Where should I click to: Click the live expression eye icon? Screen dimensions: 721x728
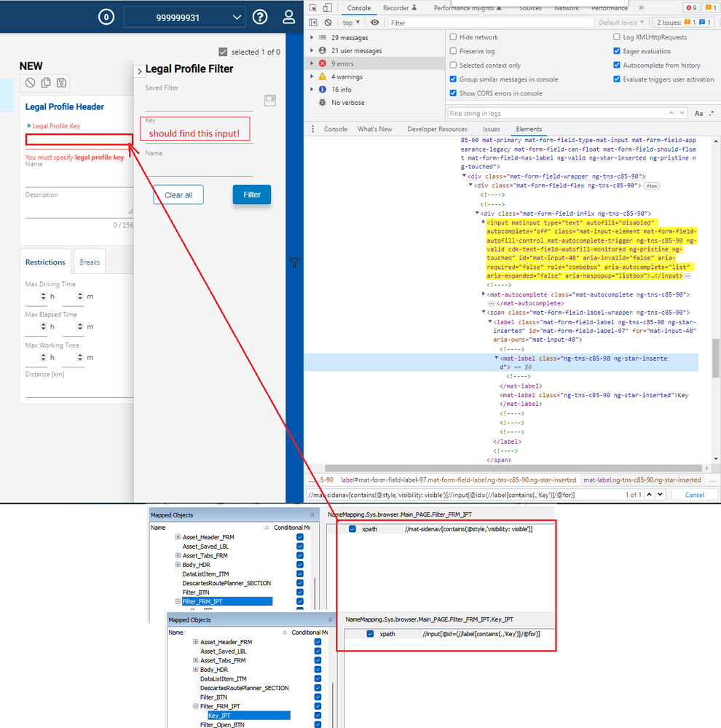375,23
